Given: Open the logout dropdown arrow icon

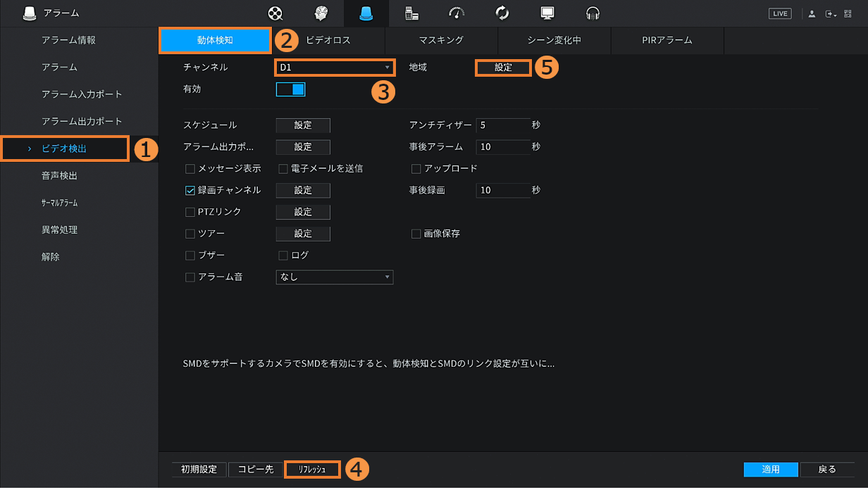Looking at the screenshot, I should pyautogui.click(x=831, y=13).
